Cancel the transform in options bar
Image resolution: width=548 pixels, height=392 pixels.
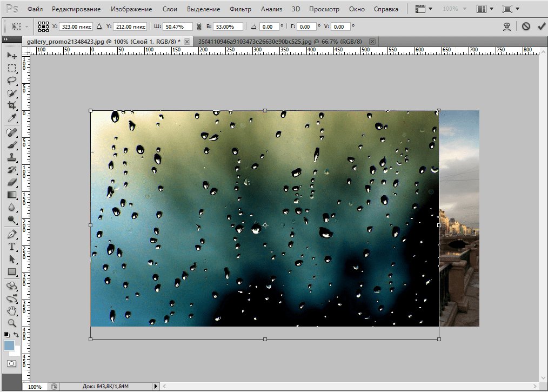[x=526, y=26]
